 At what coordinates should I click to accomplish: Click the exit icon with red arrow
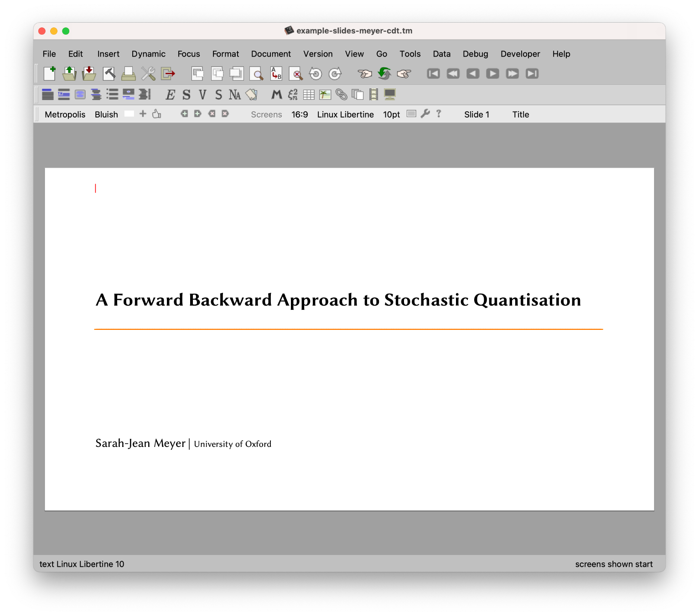pyautogui.click(x=168, y=73)
